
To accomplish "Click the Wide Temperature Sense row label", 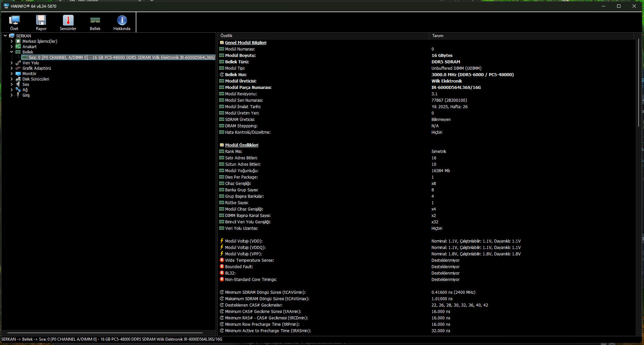I will click(x=249, y=260).
